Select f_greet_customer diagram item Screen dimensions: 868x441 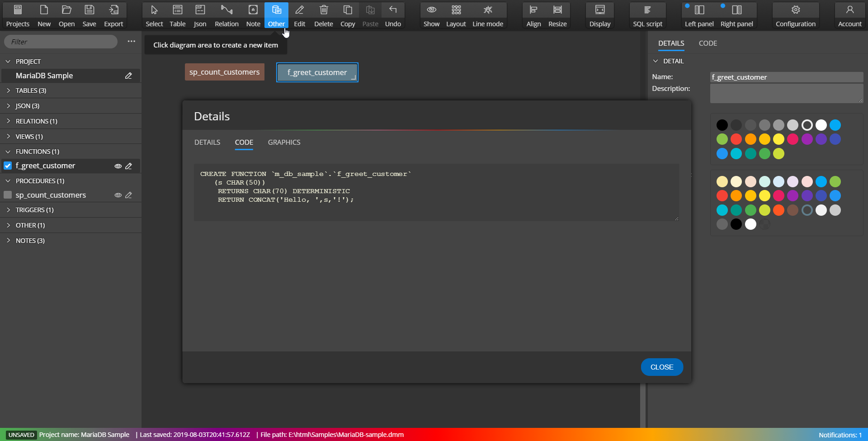tap(317, 72)
